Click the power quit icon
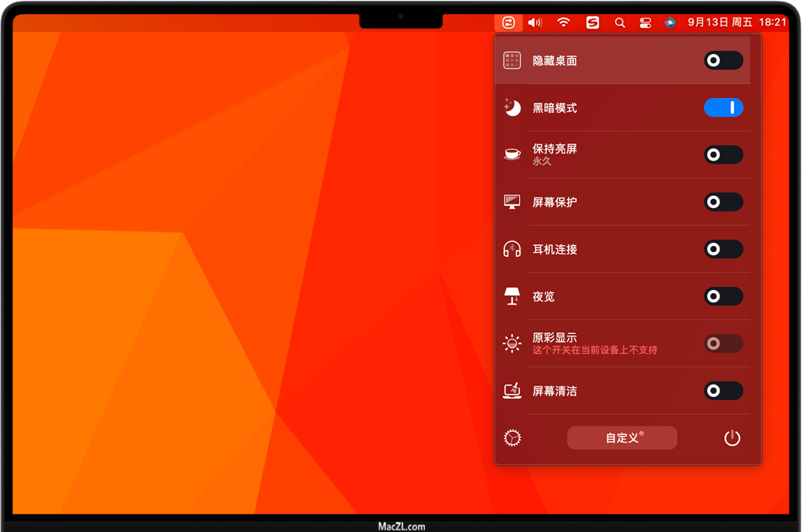 (x=732, y=438)
